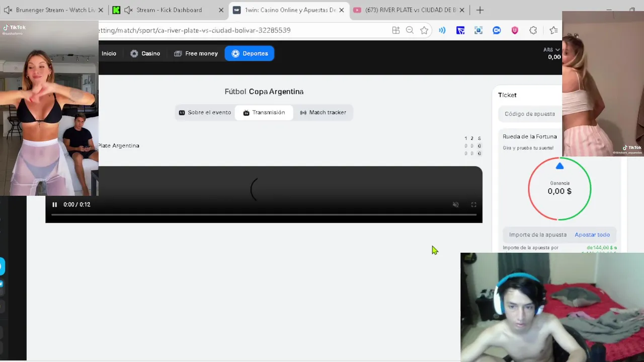Click the zoom magnifier icon in address bar
644x362 pixels.
tap(410, 30)
